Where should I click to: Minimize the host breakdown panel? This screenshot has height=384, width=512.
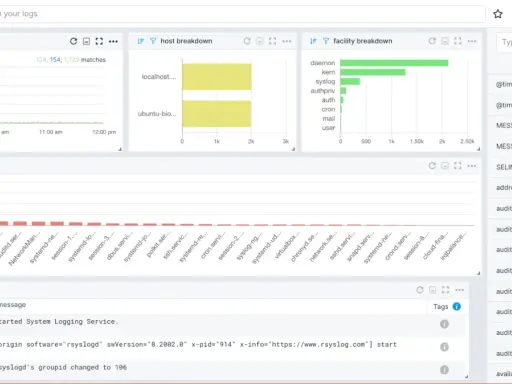pos(260,41)
